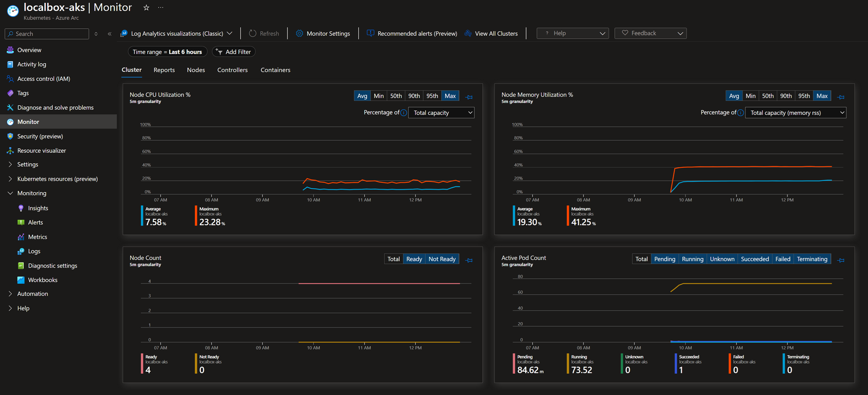Open Total capacity (memory rss) dropdown
868x395 pixels.
796,113
